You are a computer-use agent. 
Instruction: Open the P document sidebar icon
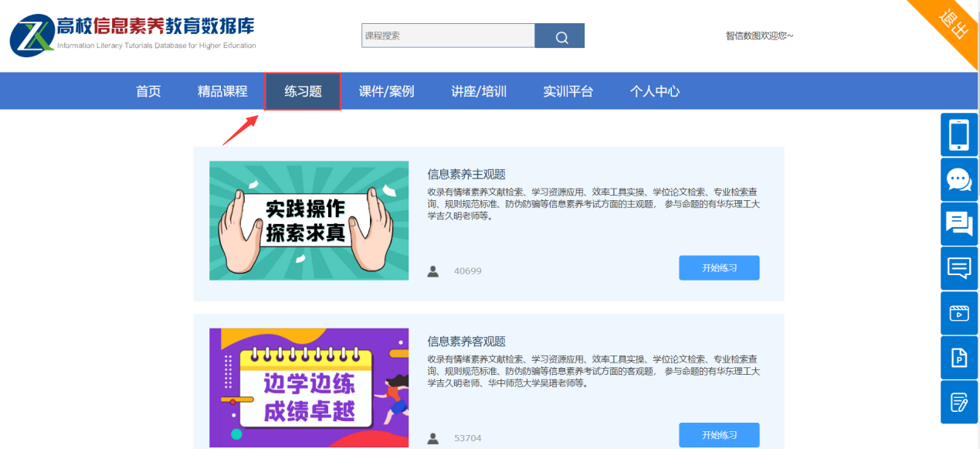pos(959,358)
